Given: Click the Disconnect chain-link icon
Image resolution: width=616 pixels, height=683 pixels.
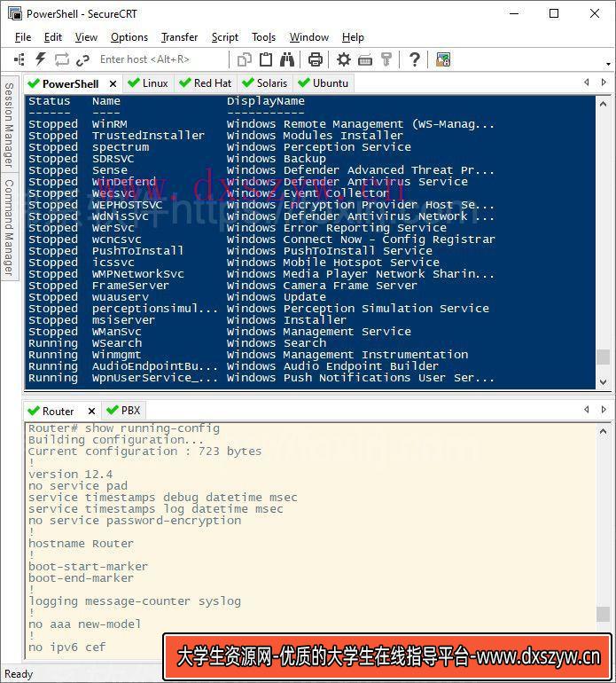Looking at the screenshot, I should pos(82,59).
